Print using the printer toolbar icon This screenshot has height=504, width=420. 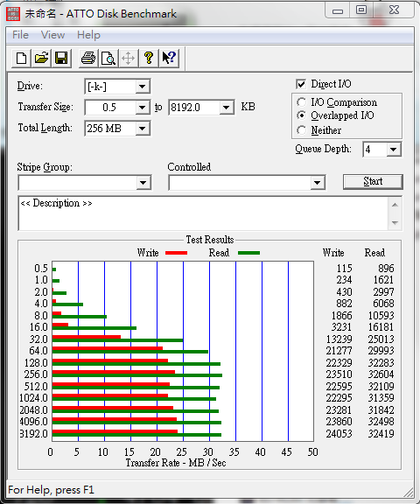coord(88,58)
